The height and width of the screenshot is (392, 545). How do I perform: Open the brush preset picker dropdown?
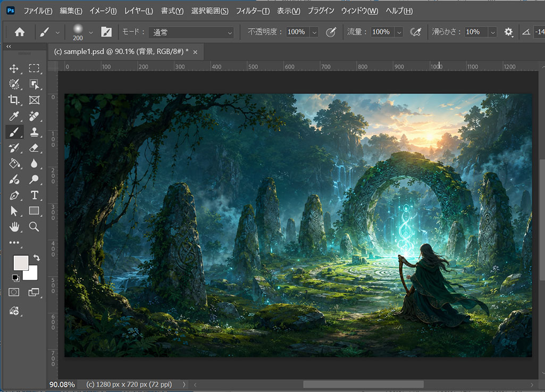pos(91,32)
